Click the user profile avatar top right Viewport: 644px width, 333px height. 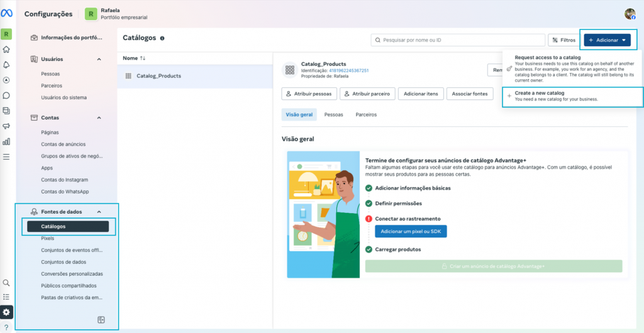tap(630, 14)
